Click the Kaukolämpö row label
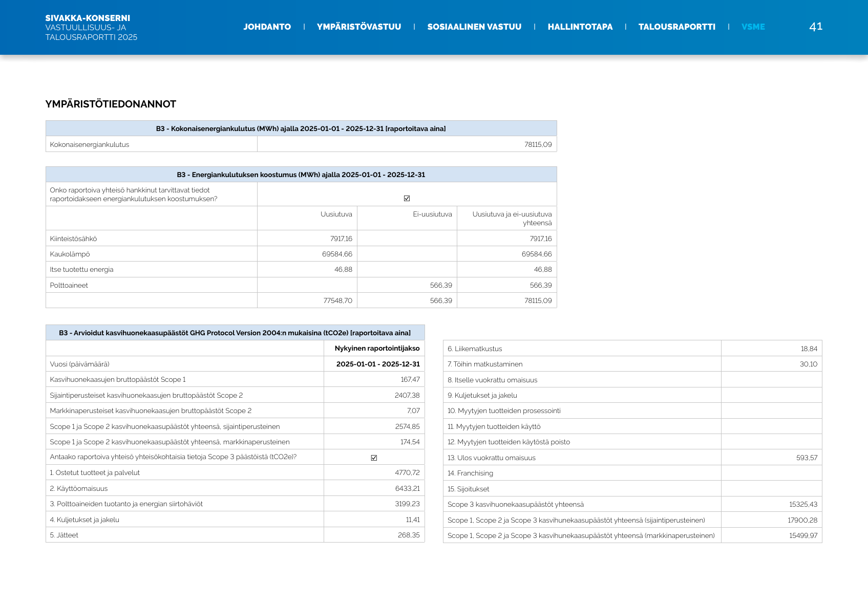This screenshot has height=605, width=868. click(70, 254)
